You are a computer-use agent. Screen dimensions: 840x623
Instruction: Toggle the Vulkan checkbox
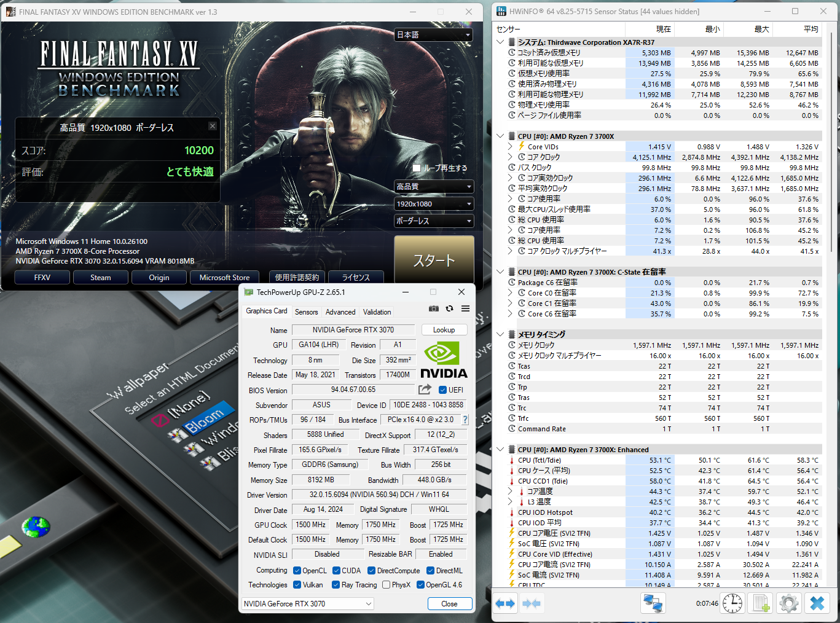click(x=297, y=585)
